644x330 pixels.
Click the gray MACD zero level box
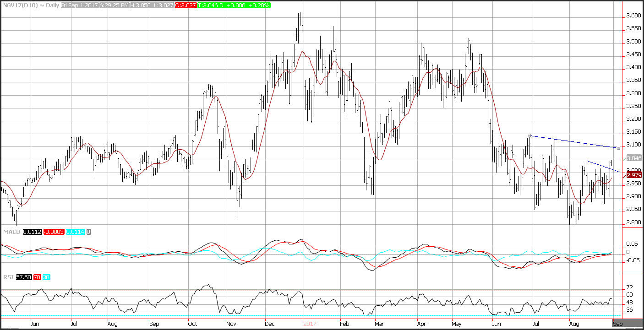point(89,232)
